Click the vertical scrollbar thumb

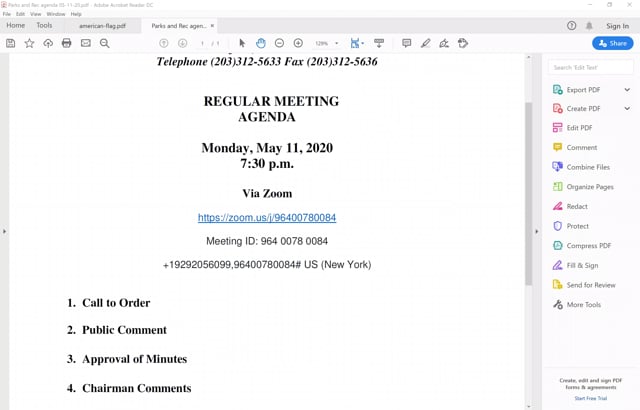(529, 194)
